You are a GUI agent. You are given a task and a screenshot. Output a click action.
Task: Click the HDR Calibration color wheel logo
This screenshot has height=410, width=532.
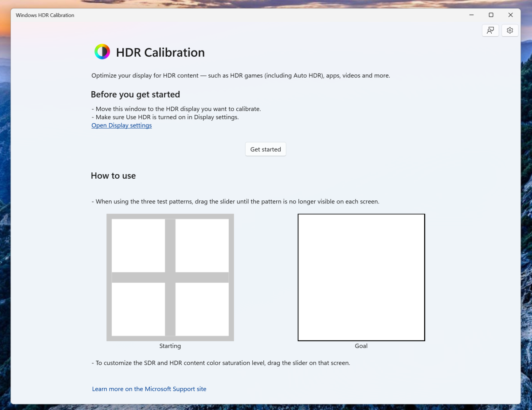tap(102, 52)
